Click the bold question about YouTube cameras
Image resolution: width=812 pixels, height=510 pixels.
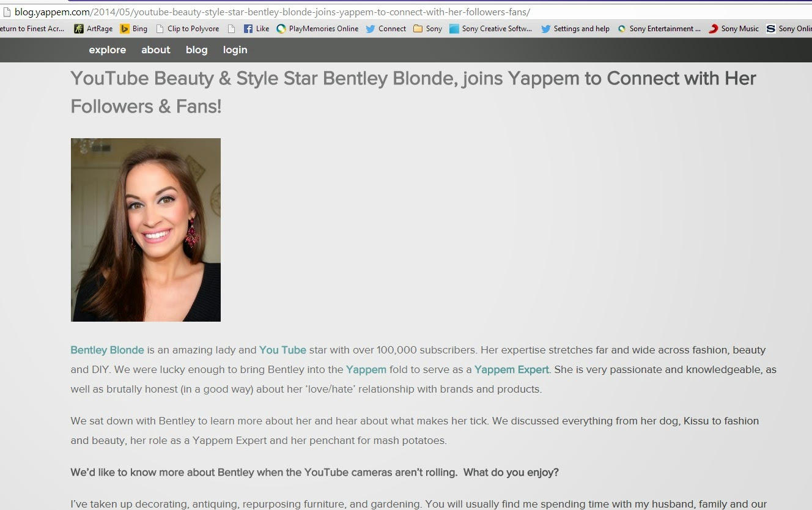click(315, 473)
